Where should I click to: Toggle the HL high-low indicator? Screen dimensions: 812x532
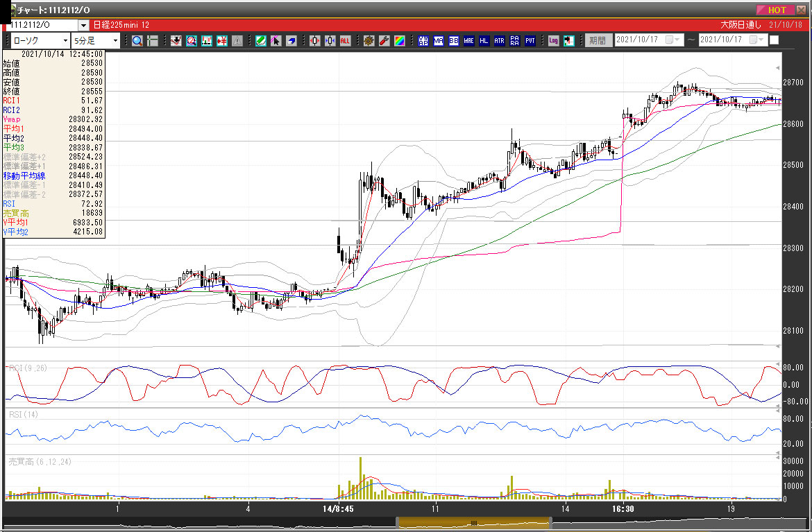pos(484,40)
